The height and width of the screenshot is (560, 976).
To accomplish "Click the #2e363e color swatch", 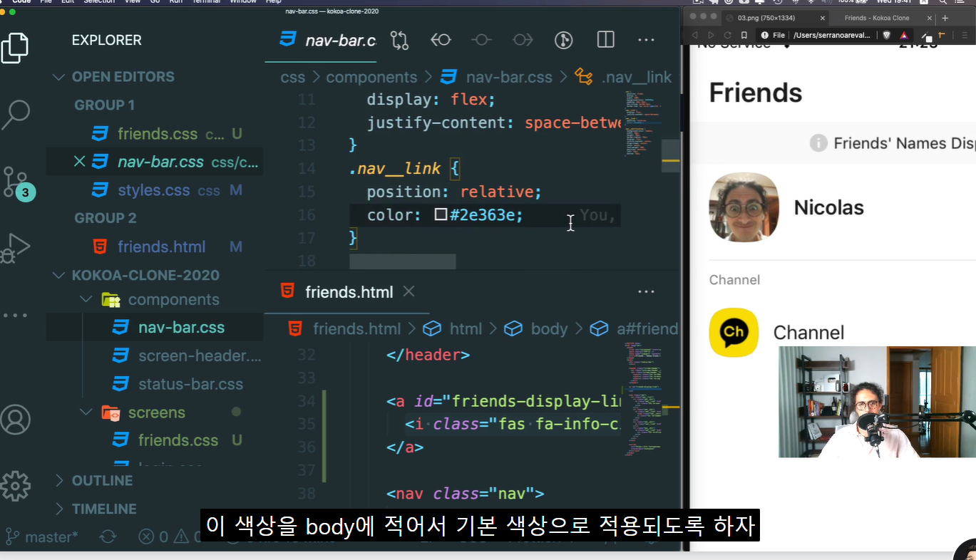I will click(441, 214).
